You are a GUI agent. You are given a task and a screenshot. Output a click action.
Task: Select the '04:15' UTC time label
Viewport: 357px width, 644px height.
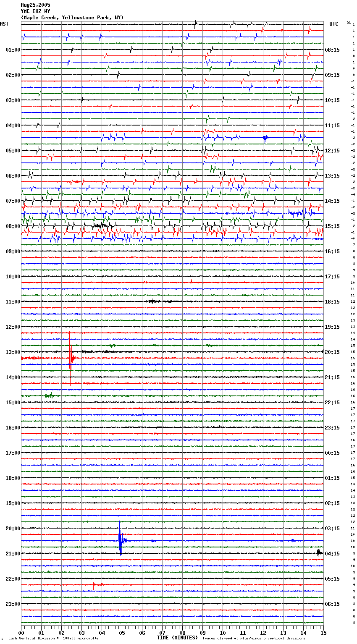coord(332,554)
